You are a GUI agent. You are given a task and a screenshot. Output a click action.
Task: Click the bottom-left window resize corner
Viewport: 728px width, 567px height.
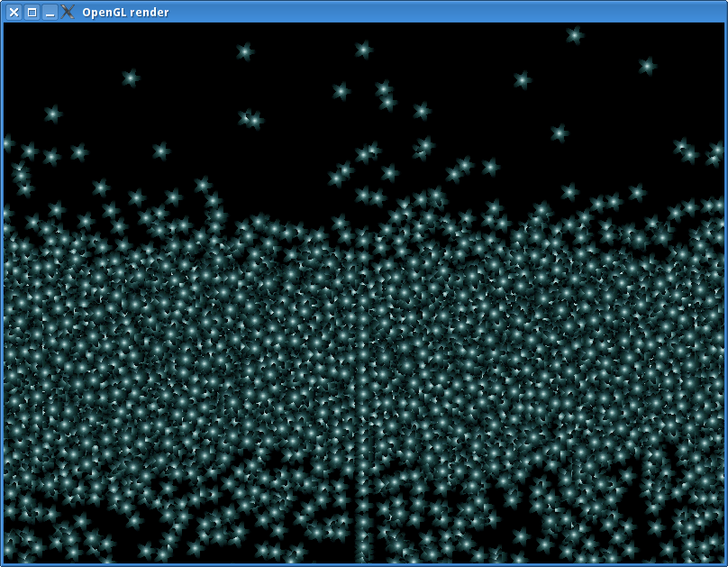(2, 563)
